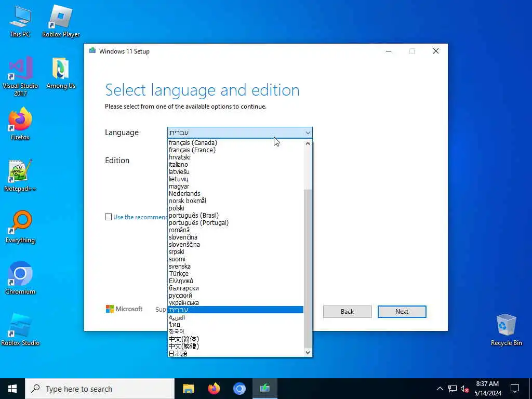Pick suomi in the language list
The width and height of the screenshot is (532, 399).
(235, 259)
